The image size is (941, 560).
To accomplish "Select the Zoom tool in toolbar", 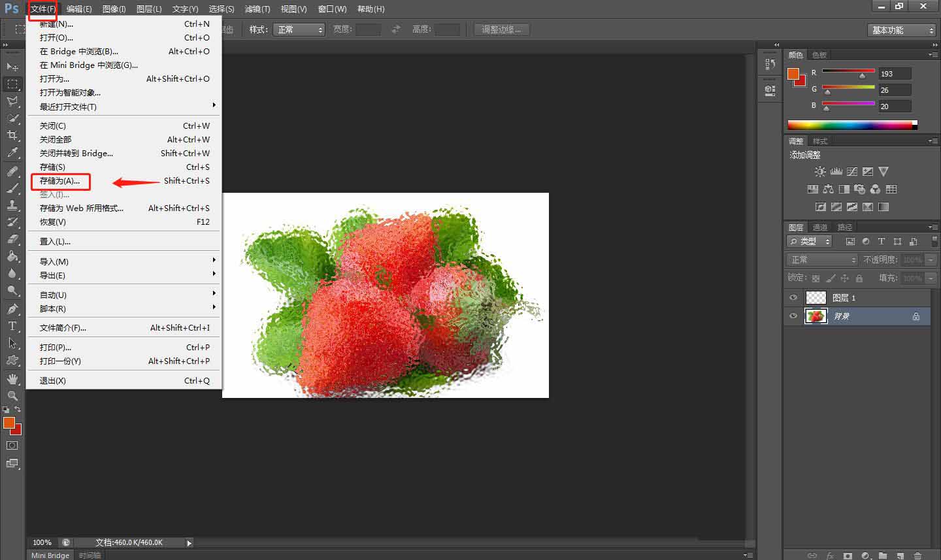I will [12, 395].
